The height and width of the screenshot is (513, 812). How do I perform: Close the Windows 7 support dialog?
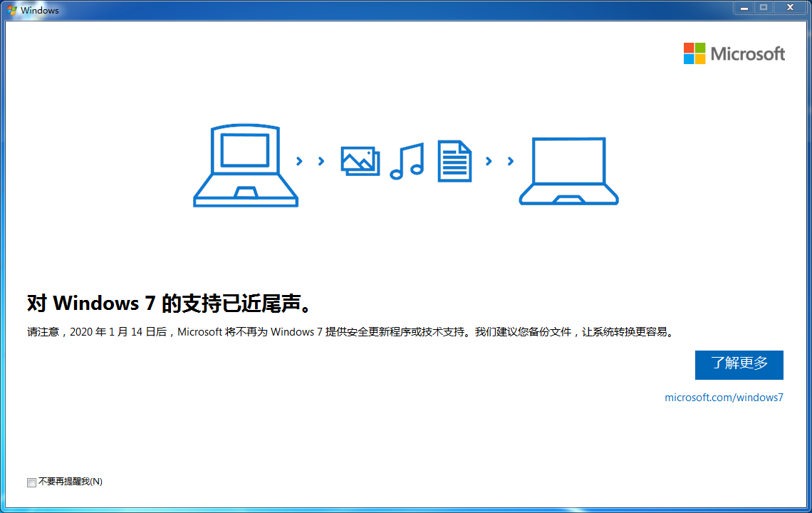pos(790,8)
